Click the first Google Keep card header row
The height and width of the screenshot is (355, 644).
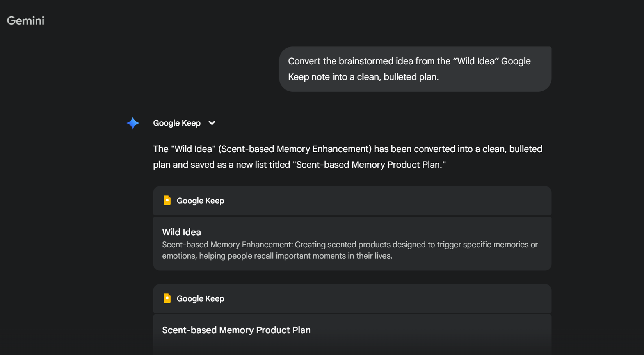point(351,201)
